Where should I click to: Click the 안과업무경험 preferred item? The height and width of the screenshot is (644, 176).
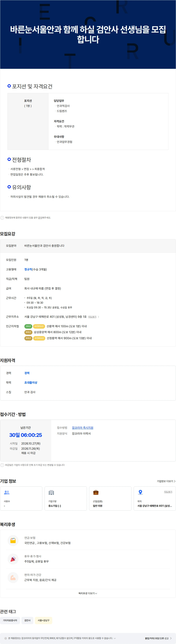tap(64, 142)
